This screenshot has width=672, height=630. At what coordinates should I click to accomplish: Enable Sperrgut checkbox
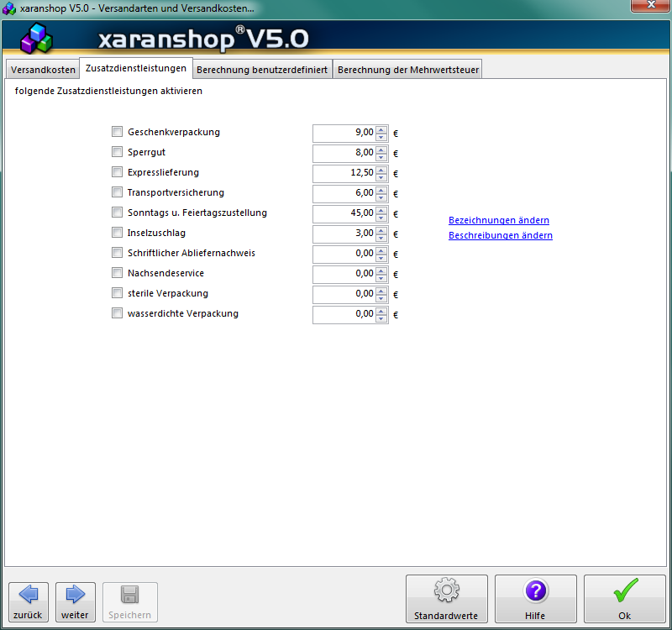pyautogui.click(x=117, y=152)
